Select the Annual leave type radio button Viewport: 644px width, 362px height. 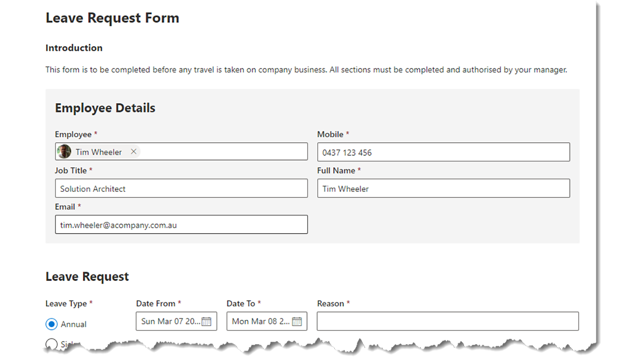click(x=51, y=324)
